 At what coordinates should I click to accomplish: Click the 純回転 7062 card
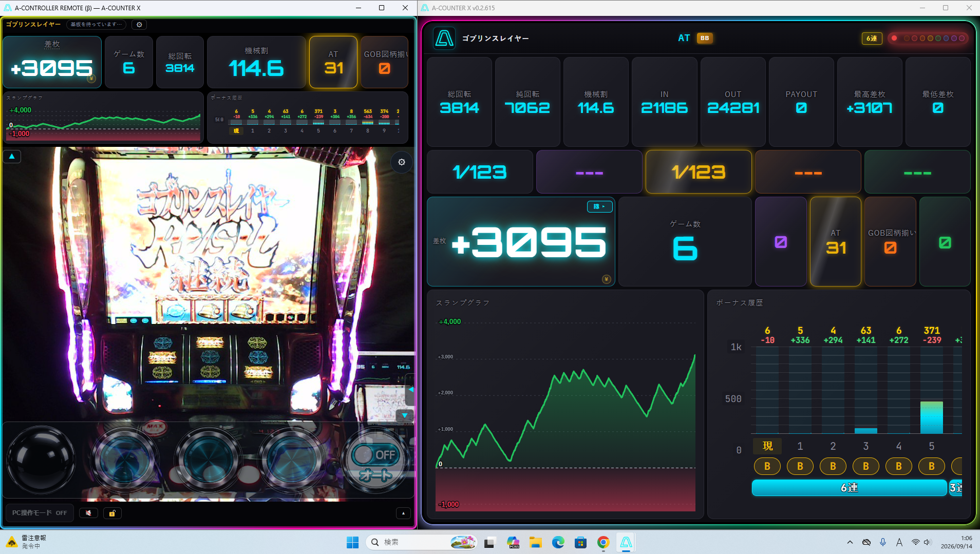click(527, 102)
